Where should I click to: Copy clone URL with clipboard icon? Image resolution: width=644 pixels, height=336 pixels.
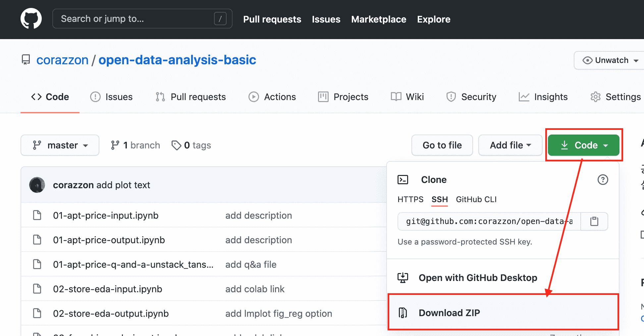[x=594, y=221]
